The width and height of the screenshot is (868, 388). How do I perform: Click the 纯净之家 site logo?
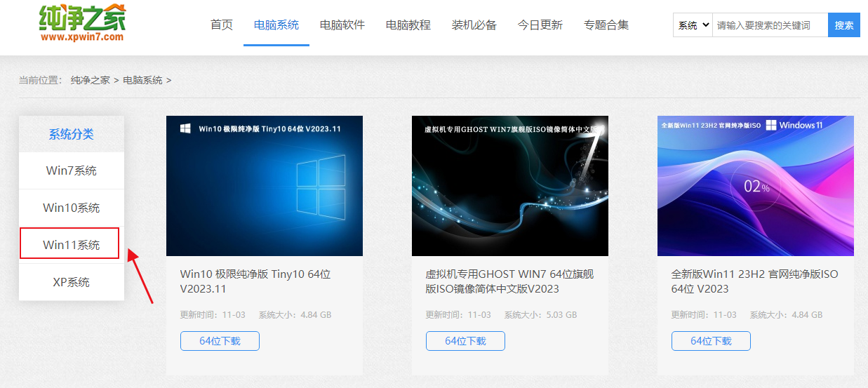coord(82,23)
